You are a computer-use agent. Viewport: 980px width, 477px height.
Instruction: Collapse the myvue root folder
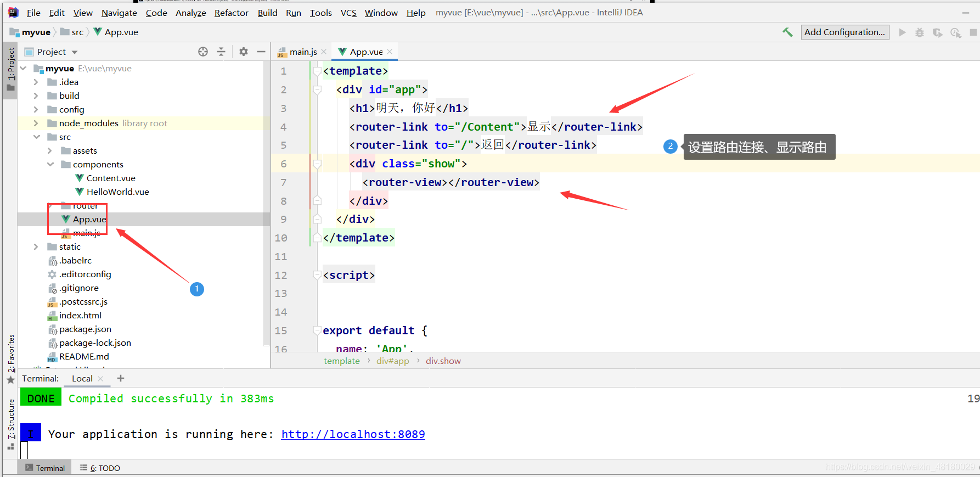(24, 69)
